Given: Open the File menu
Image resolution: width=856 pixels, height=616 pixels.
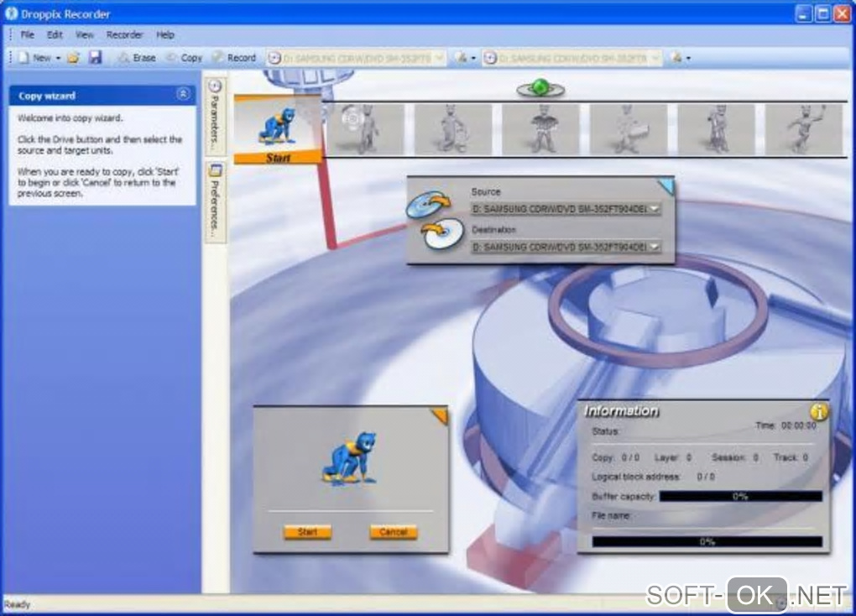Looking at the screenshot, I should (x=28, y=35).
